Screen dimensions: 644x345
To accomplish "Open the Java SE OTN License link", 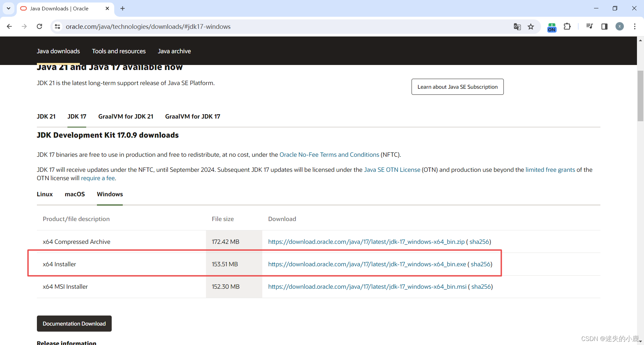I will (392, 170).
